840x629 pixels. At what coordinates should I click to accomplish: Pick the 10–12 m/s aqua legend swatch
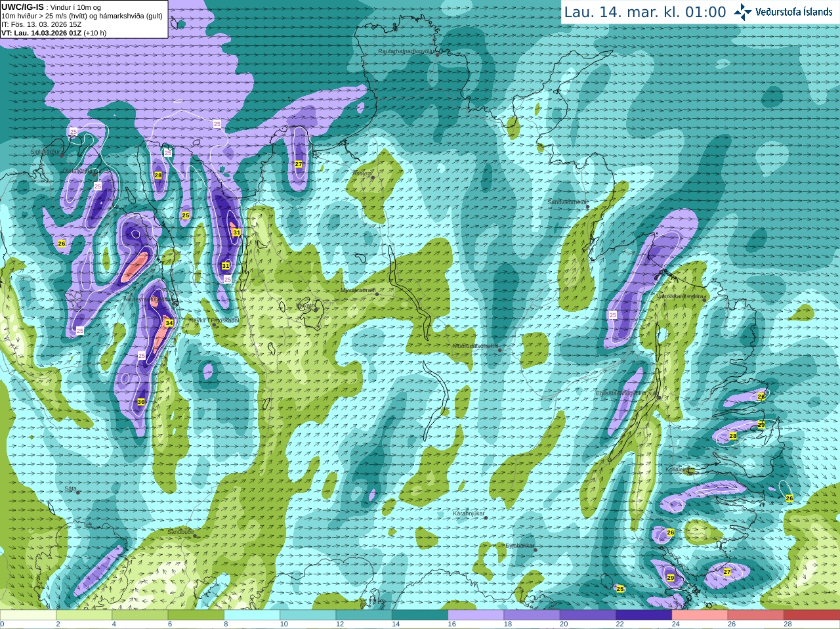(308, 615)
